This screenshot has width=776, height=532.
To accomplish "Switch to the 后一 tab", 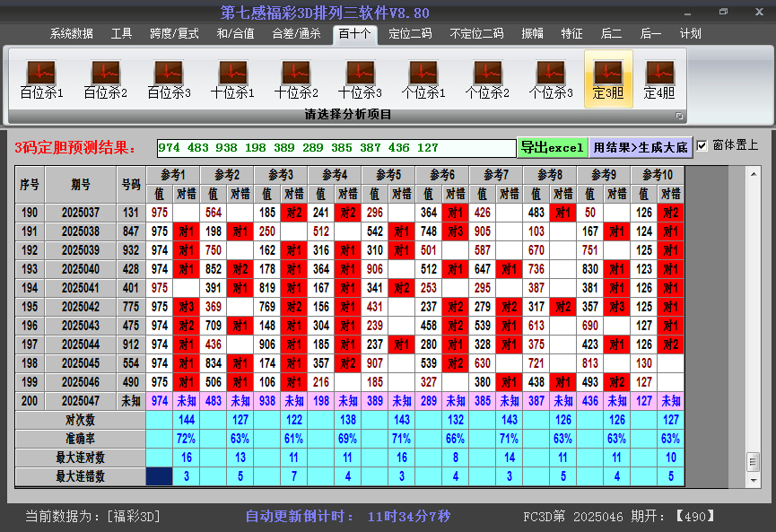I will 650,34.
